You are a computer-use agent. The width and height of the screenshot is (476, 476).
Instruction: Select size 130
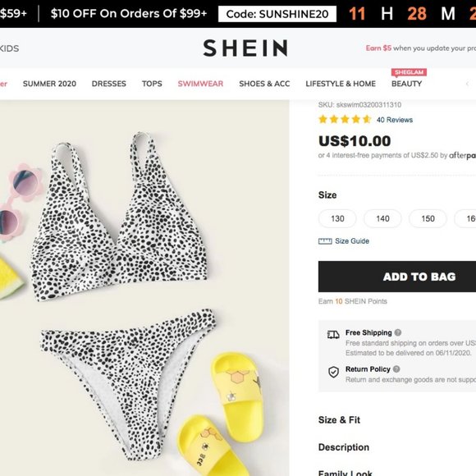pos(337,218)
